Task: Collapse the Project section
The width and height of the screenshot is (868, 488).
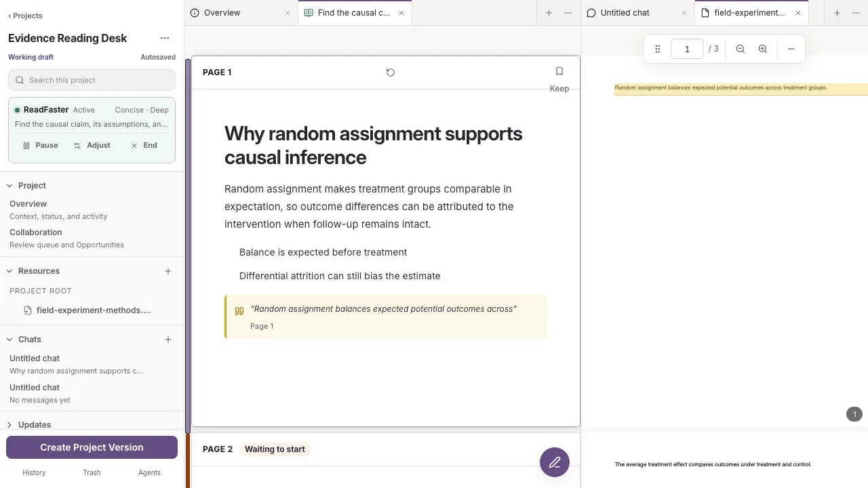Action: [9, 186]
